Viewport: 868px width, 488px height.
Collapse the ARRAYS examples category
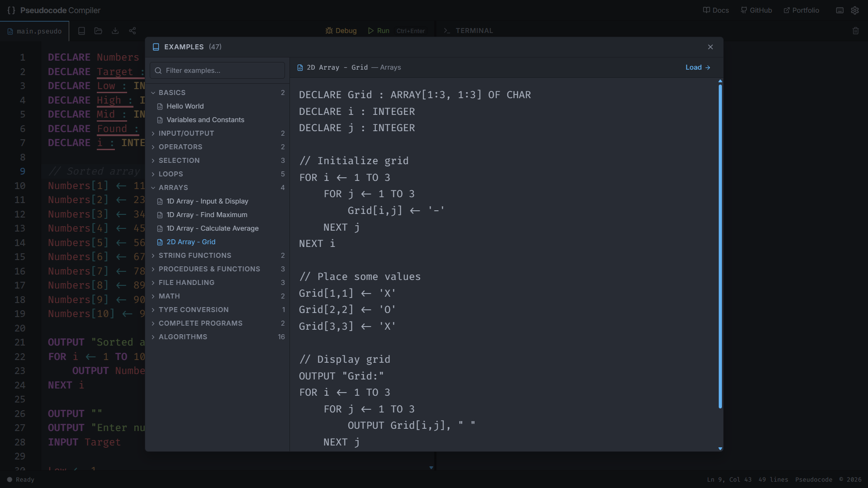pos(171,187)
